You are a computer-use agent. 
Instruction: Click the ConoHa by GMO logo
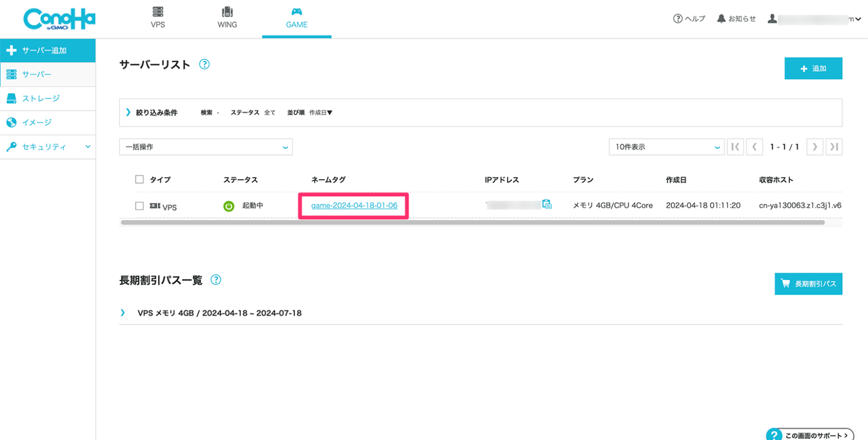[x=59, y=19]
